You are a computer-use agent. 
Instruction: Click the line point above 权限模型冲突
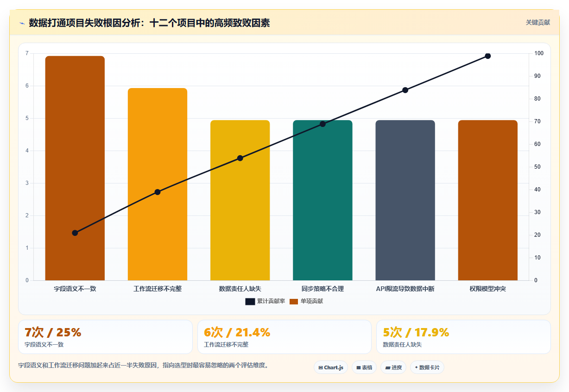pos(488,56)
